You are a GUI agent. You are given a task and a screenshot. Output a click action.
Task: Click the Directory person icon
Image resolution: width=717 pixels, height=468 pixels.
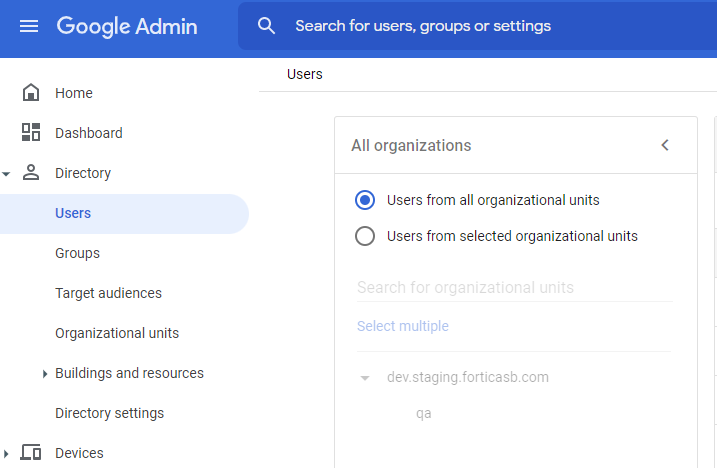click(31, 173)
